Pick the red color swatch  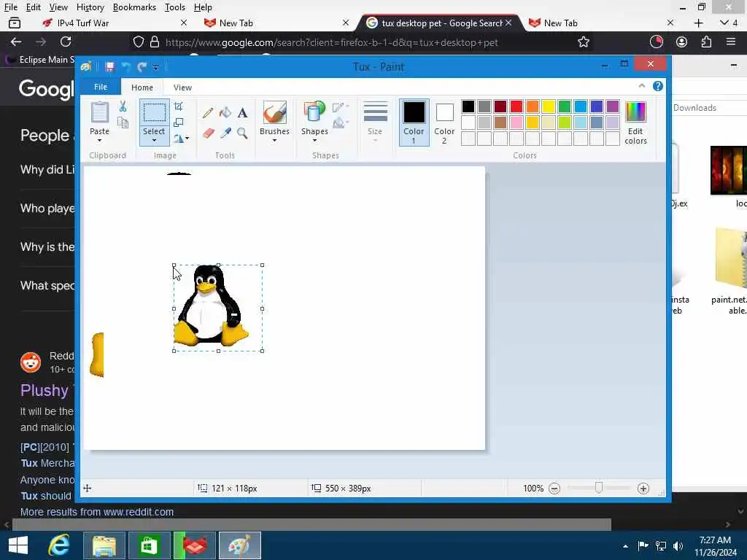[x=516, y=106]
